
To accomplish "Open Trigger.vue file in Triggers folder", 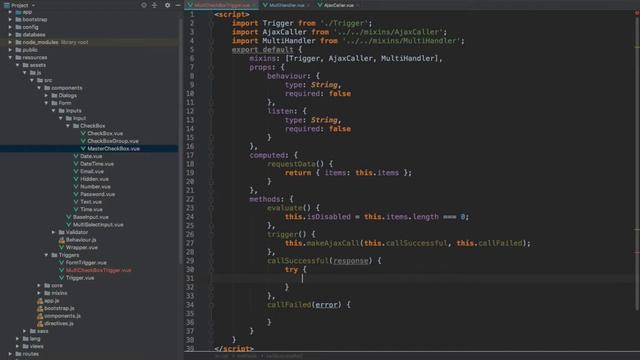I will [x=80, y=278].
